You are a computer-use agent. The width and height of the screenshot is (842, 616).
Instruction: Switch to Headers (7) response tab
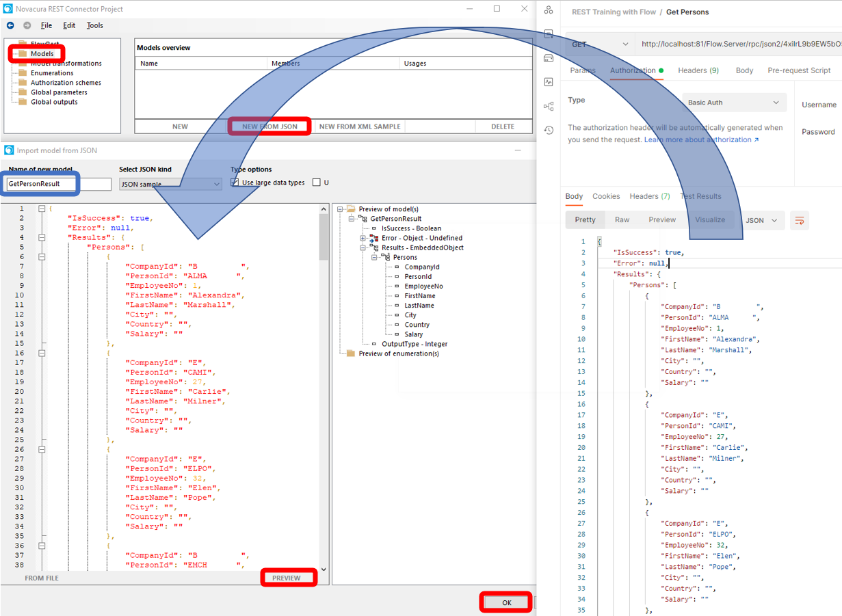(650, 196)
